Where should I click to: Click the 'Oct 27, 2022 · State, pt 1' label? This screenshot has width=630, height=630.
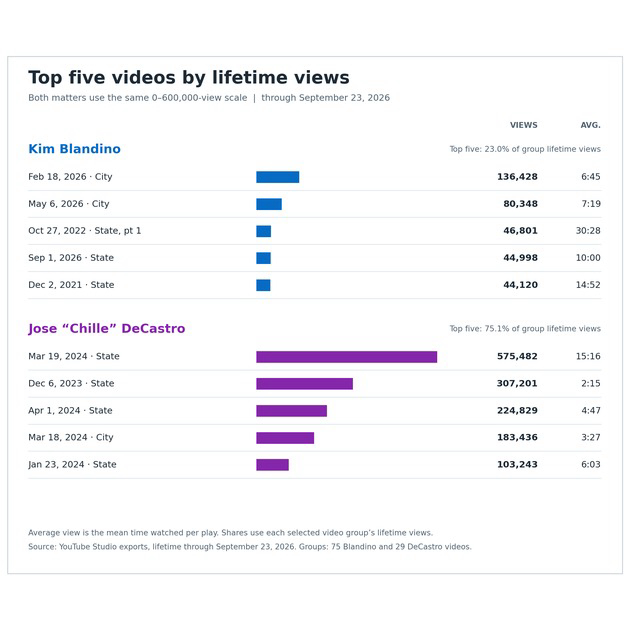[x=85, y=231]
